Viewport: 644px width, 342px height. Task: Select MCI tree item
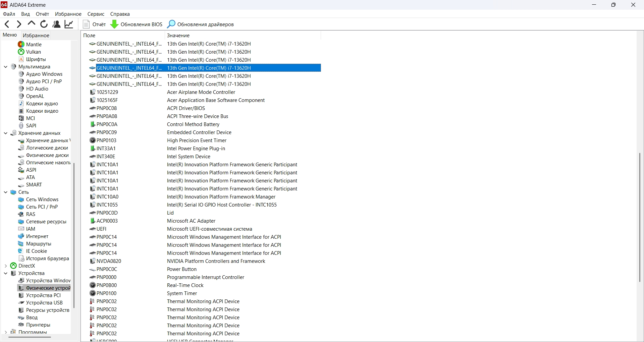tap(26, 118)
